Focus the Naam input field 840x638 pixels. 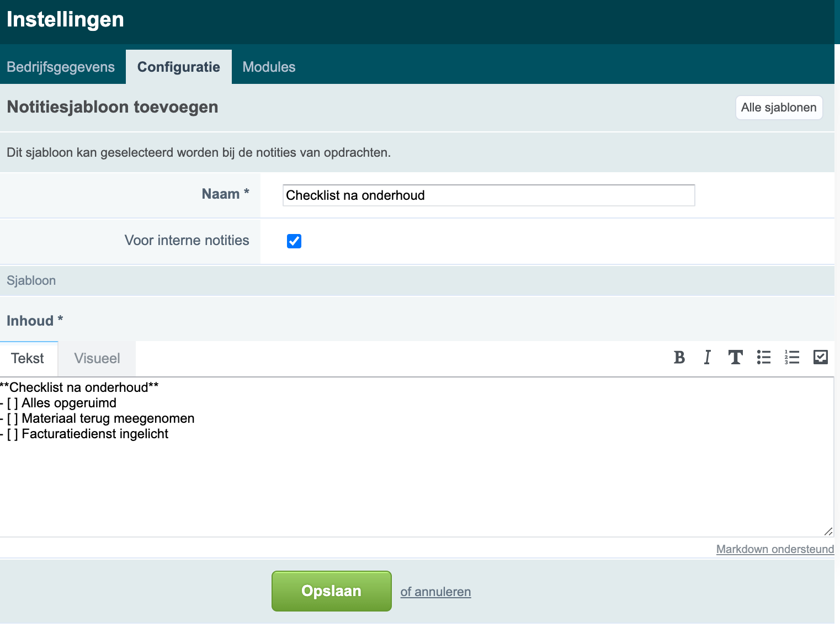tap(489, 195)
